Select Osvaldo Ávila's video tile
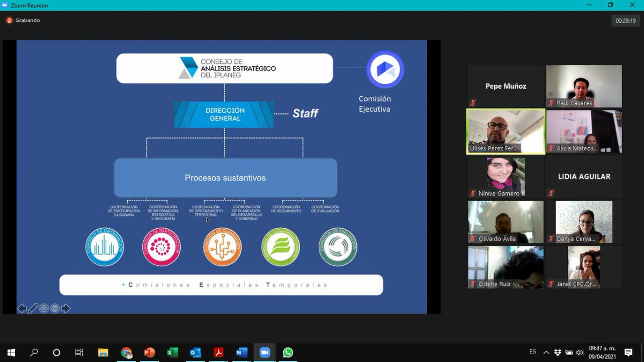The width and height of the screenshot is (644, 362). 506,222
